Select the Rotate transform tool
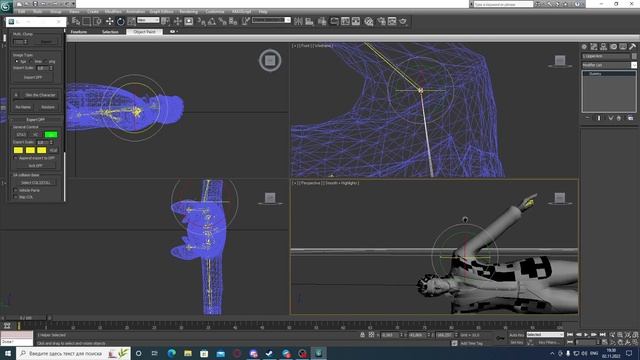640x360 pixels. (x=120, y=21)
